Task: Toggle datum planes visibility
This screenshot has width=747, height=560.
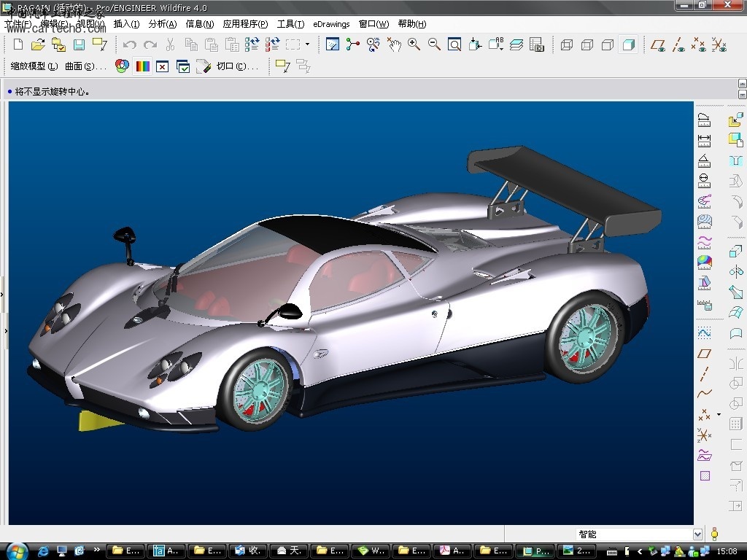Action: pos(658,44)
